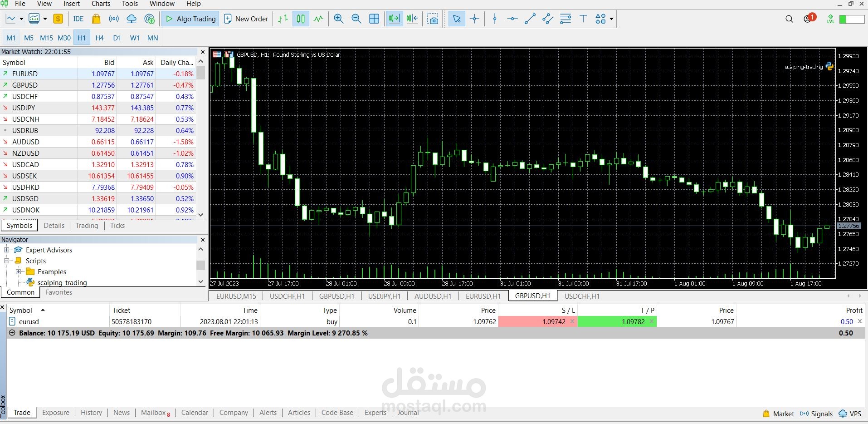Close the Navigator panel
Image resolution: width=868 pixels, height=424 pixels.
click(202, 240)
